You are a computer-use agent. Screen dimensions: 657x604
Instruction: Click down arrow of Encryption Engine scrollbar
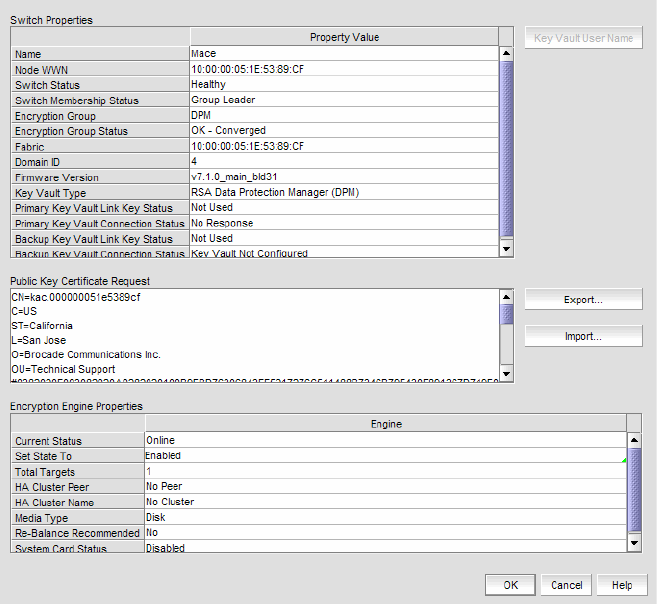tap(633, 543)
